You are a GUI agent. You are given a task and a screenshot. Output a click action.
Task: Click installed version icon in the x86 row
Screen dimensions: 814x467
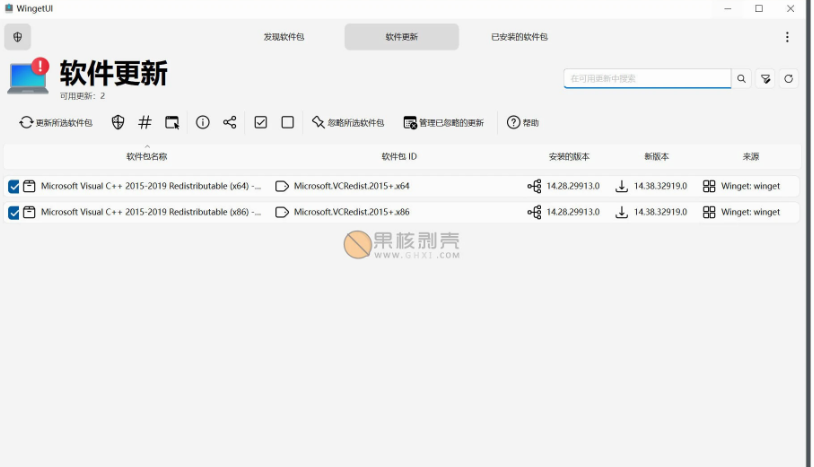534,212
